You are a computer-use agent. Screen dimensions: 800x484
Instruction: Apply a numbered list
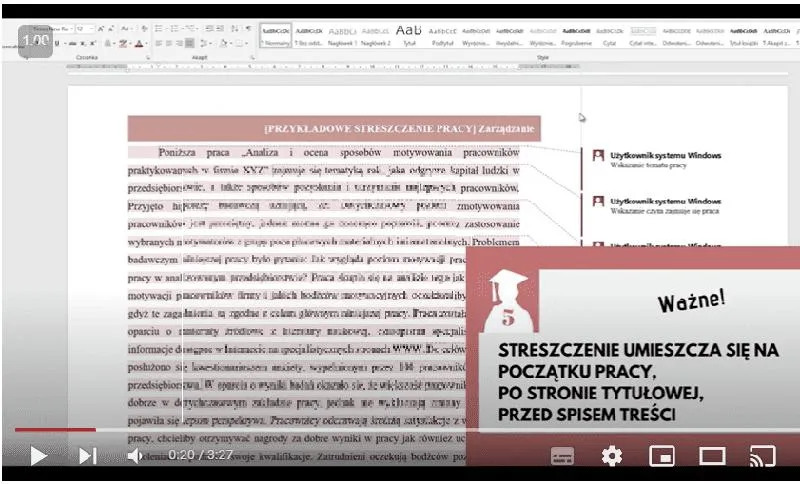(176, 29)
